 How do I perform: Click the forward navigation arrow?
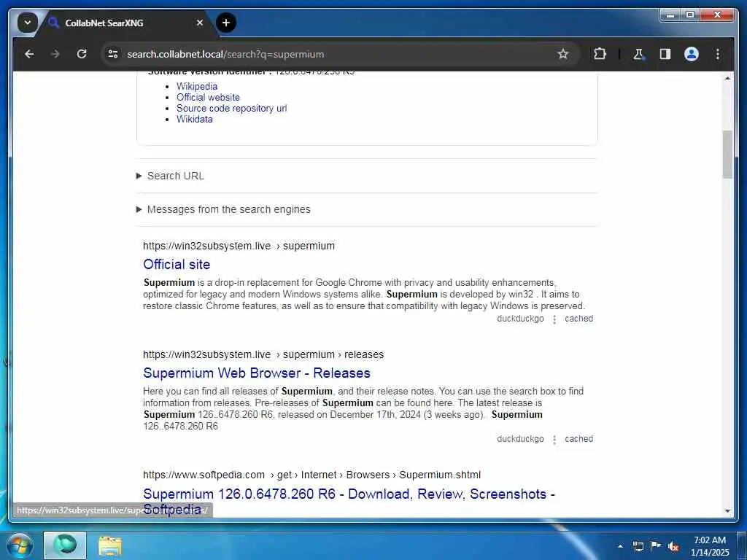pyautogui.click(x=55, y=54)
